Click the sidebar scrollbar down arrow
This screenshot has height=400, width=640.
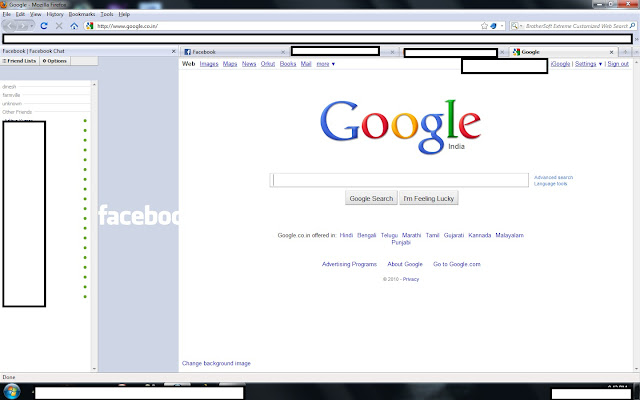[94, 369]
